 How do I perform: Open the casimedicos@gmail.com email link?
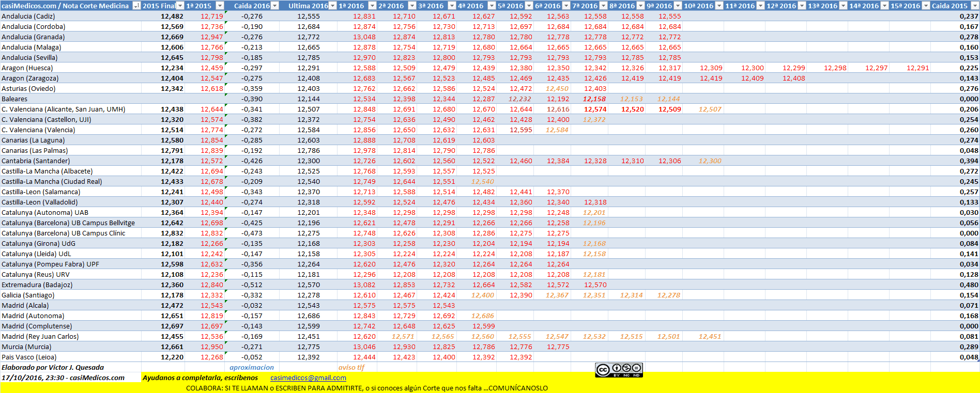click(x=308, y=378)
